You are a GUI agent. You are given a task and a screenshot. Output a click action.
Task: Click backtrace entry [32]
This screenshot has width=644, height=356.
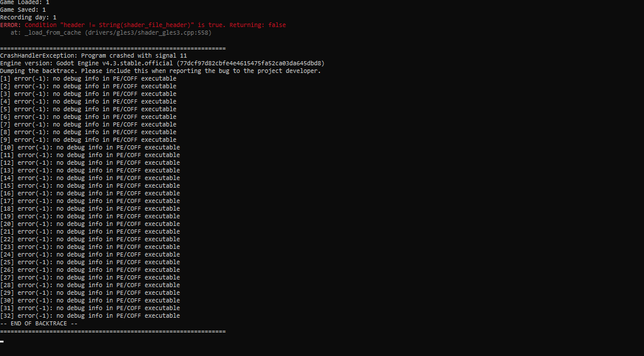coord(90,316)
